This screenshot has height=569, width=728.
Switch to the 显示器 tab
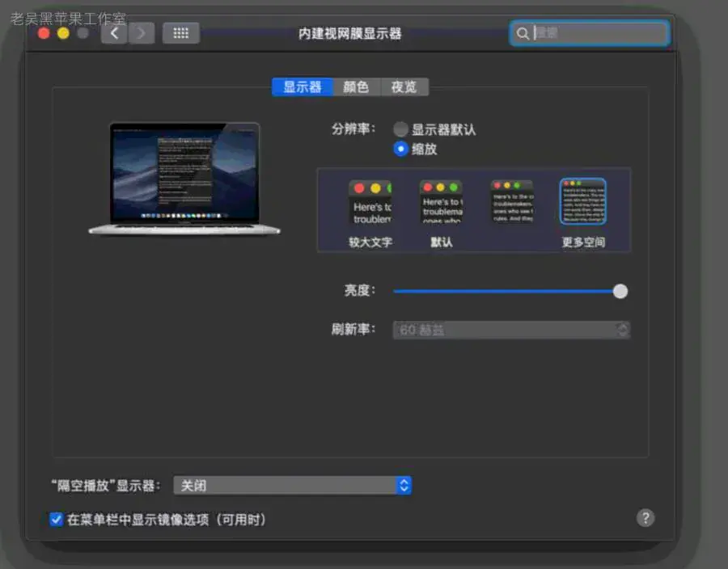pyautogui.click(x=303, y=87)
